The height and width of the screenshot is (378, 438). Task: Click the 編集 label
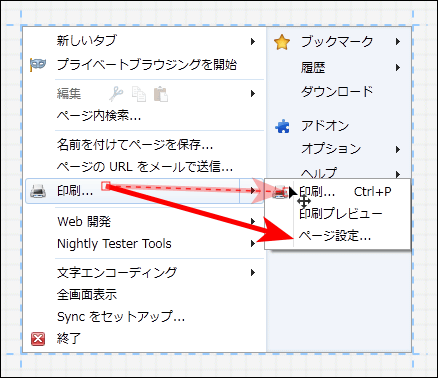click(69, 94)
